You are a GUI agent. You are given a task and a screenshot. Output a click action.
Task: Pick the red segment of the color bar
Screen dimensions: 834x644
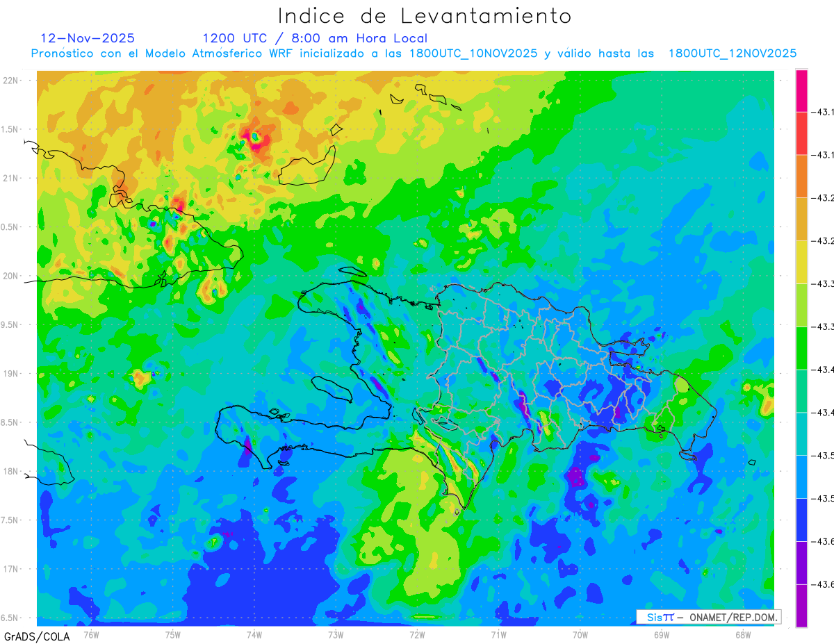click(x=801, y=133)
